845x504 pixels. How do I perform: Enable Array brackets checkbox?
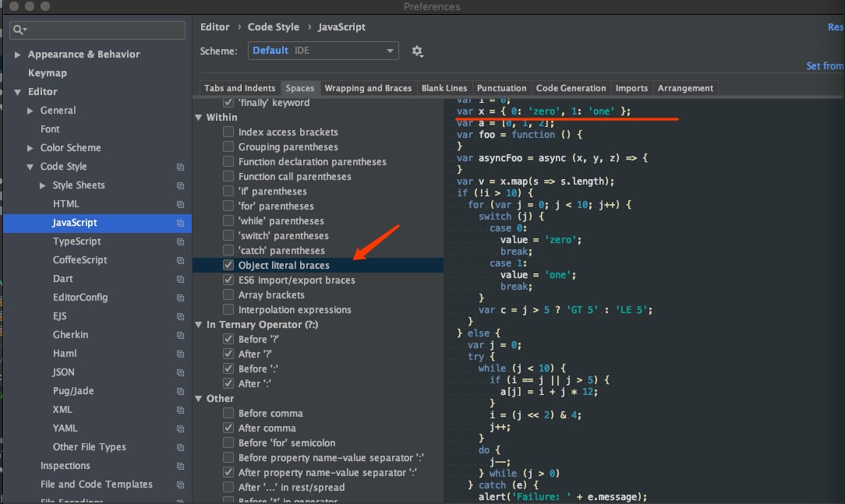point(228,294)
